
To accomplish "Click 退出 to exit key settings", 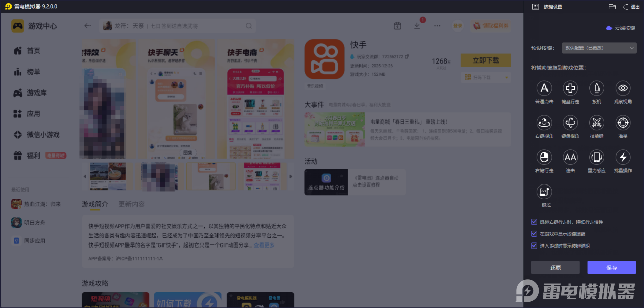I will pos(631,7).
